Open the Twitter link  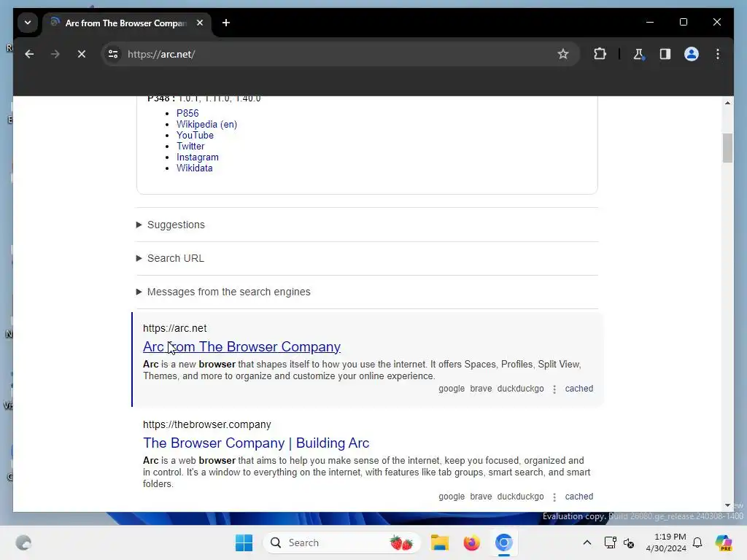click(190, 146)
